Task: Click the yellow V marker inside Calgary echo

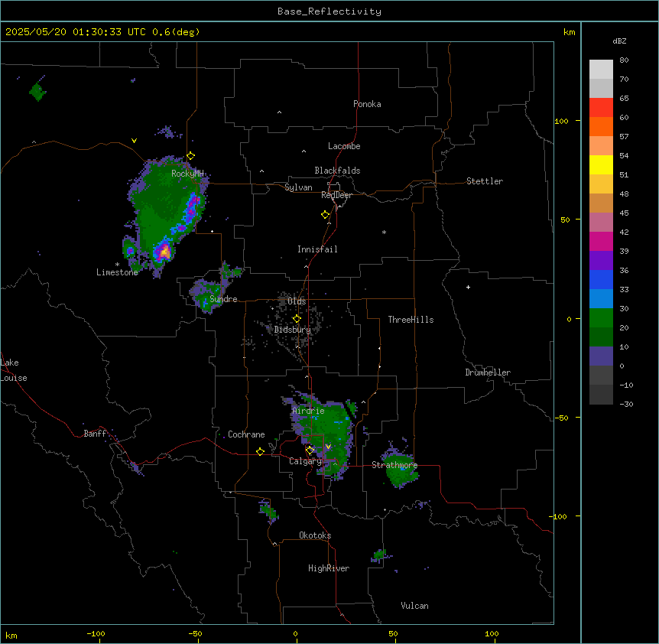Action: (x=328, y=447)
